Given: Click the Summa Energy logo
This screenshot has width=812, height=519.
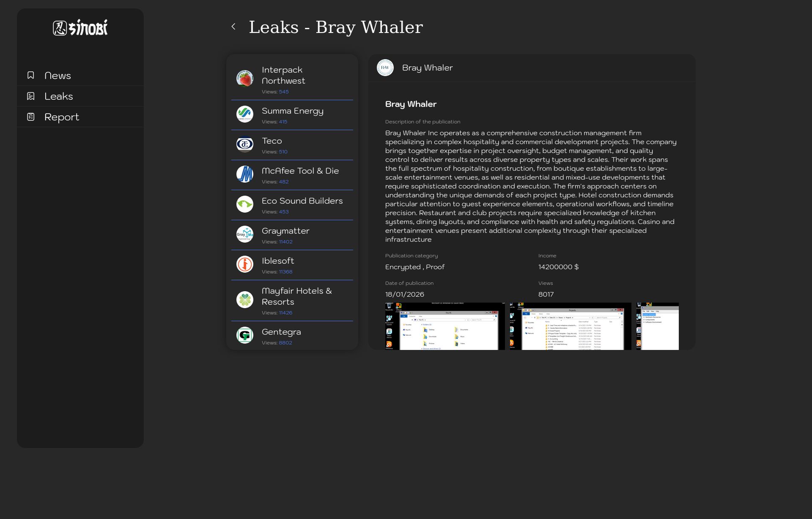Looking at the screenshot, I should [x=245, y=114].
